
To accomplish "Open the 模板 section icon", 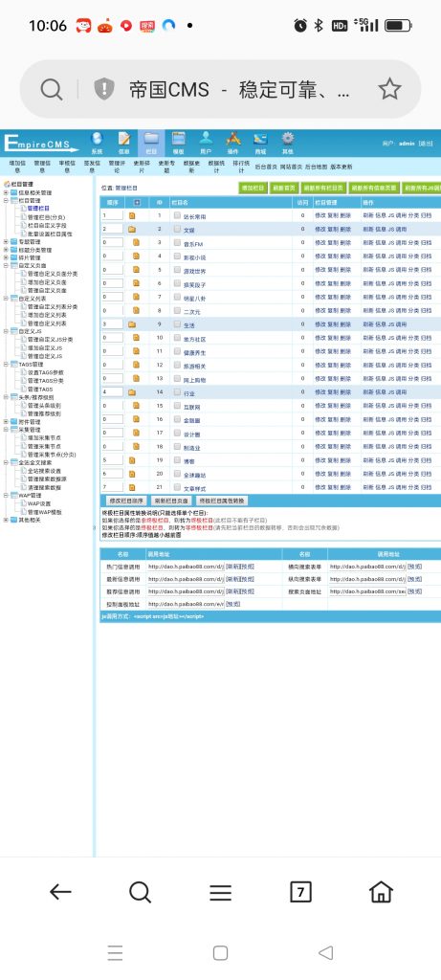I will [179, 143].
